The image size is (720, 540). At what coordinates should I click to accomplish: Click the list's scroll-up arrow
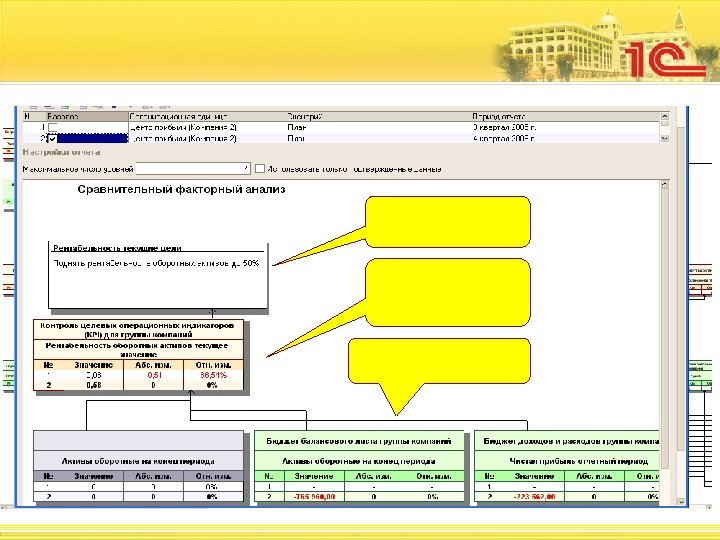point(664,117)
